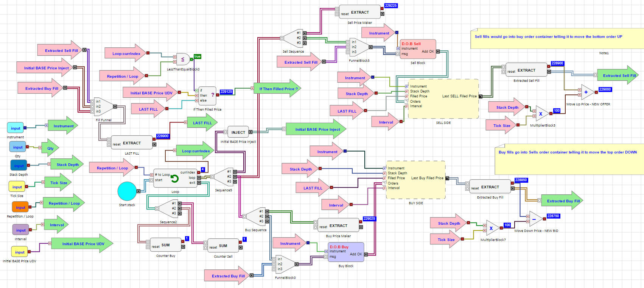Select the D.O.B Sell block

pyautogui.click(x=417, y=49)
